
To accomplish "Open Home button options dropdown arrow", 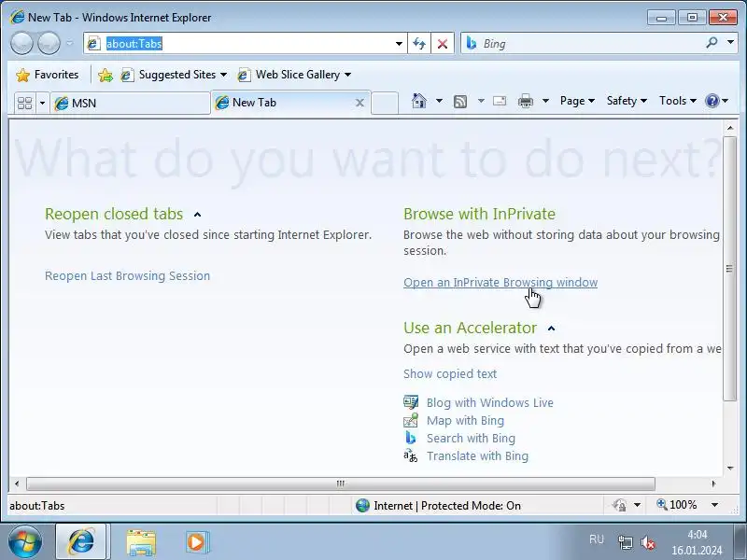I will click(x=439, y=101).
